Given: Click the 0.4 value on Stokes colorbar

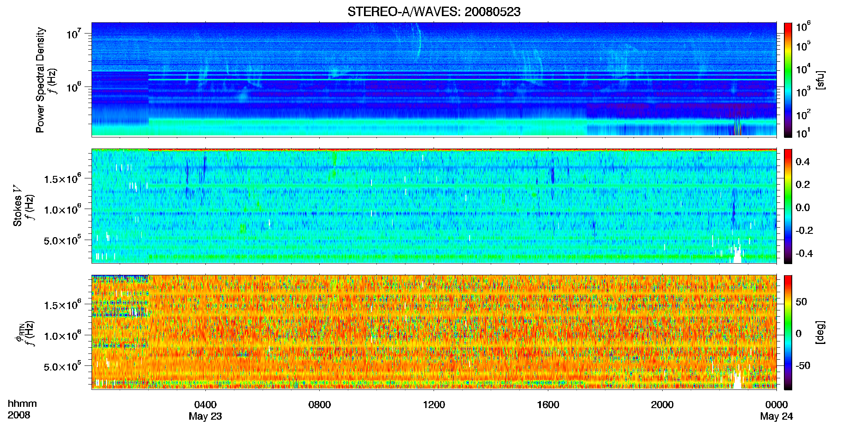Looking at the screenshot, I should click(x=803, y=162).
